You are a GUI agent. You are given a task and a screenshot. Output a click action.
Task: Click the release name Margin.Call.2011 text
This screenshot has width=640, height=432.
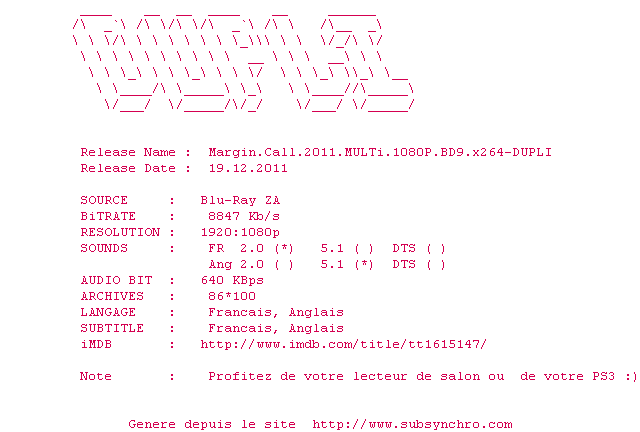[x=380, y=152]
